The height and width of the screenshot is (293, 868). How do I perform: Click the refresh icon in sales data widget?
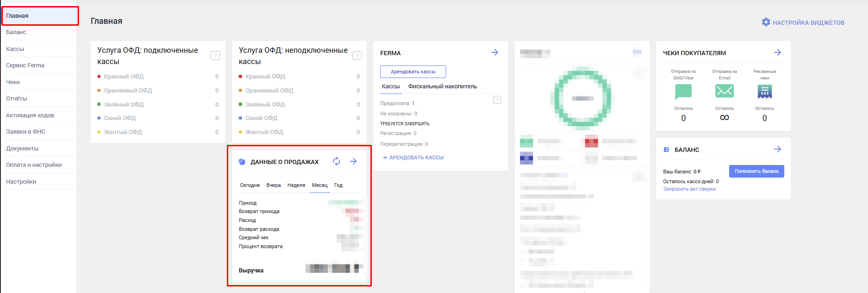[336, 161]
